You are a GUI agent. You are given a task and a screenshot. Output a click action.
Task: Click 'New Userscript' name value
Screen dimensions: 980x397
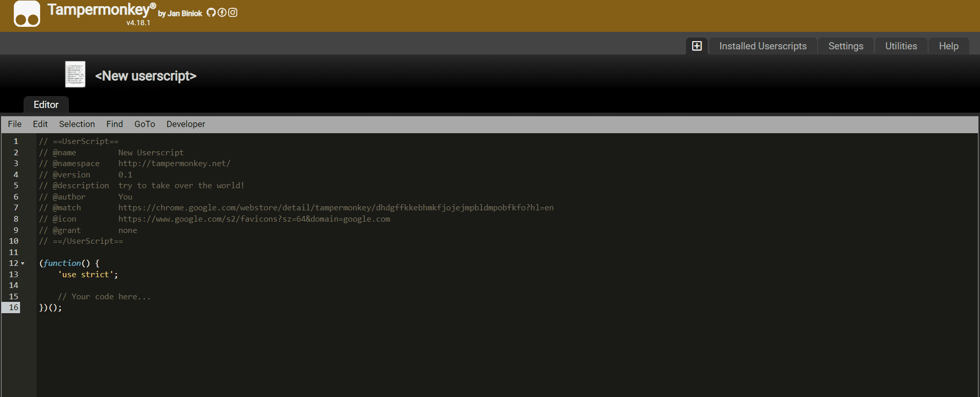click(x=151, y=153)
